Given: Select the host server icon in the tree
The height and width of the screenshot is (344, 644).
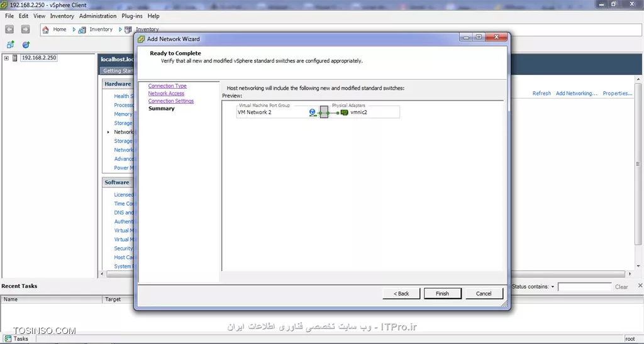Looking at the screenshot, I should pyautogui.click(x=15, y=58).
